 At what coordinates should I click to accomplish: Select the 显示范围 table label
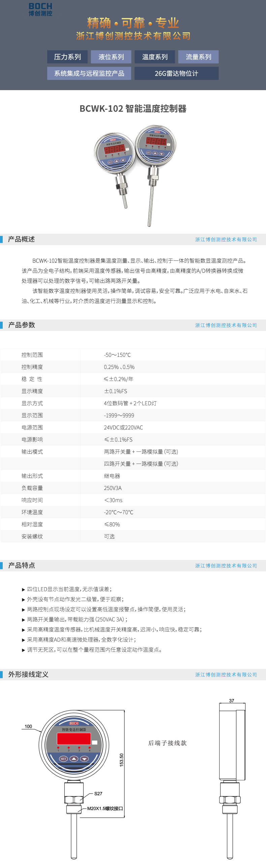pos(32,415)
